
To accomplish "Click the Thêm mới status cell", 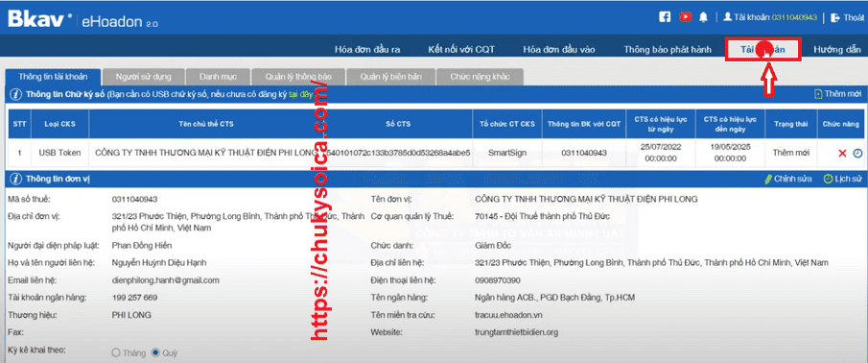I will point(791,153).
